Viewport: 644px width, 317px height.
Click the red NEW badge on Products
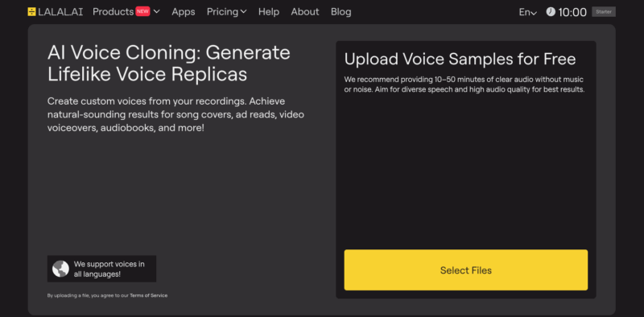click(142, 11)
